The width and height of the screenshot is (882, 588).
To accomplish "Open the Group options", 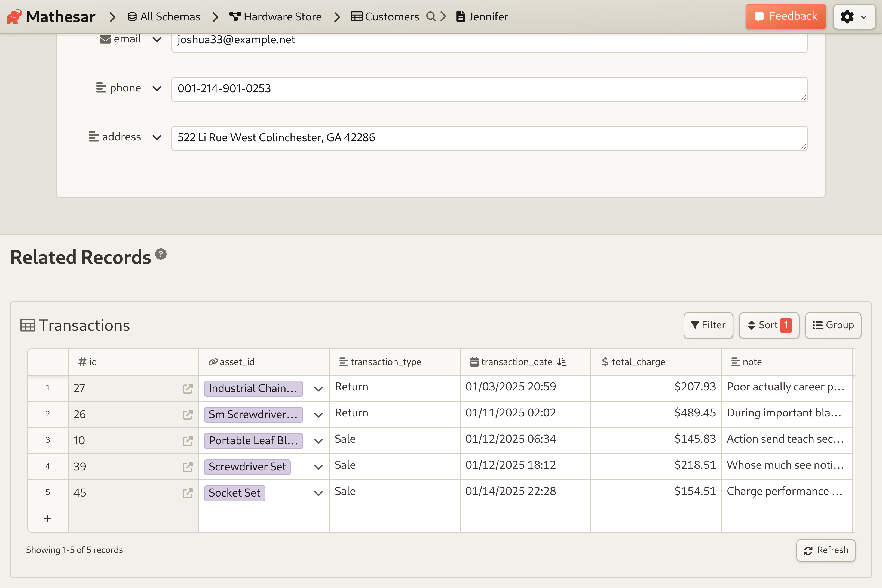I will coord(833,325).
